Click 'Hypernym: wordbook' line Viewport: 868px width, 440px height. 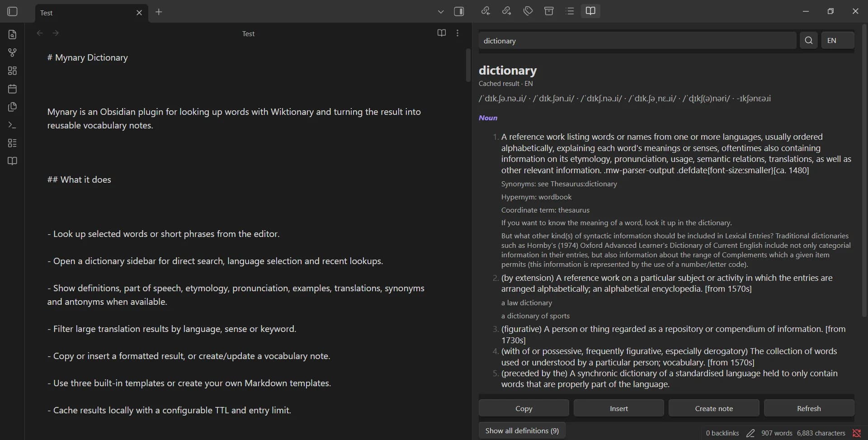pos(536,197)
